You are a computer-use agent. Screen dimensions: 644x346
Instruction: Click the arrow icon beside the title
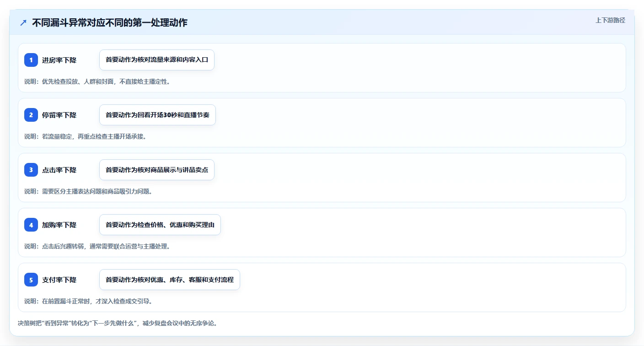point(23,22)
